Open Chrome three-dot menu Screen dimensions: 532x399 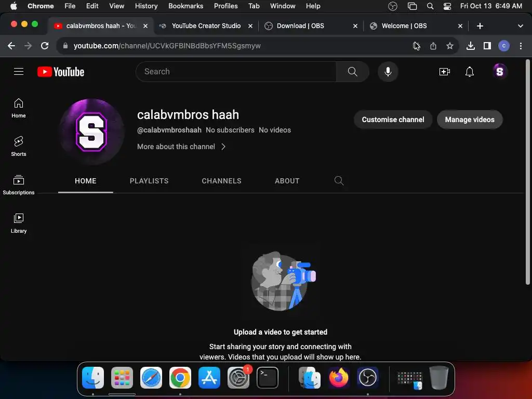click(x=521, y=46)
